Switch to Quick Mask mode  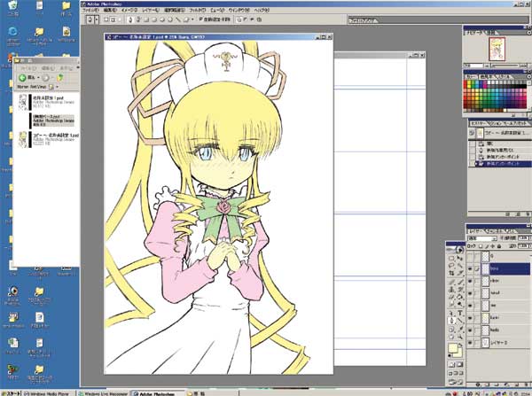click(459, 364)
